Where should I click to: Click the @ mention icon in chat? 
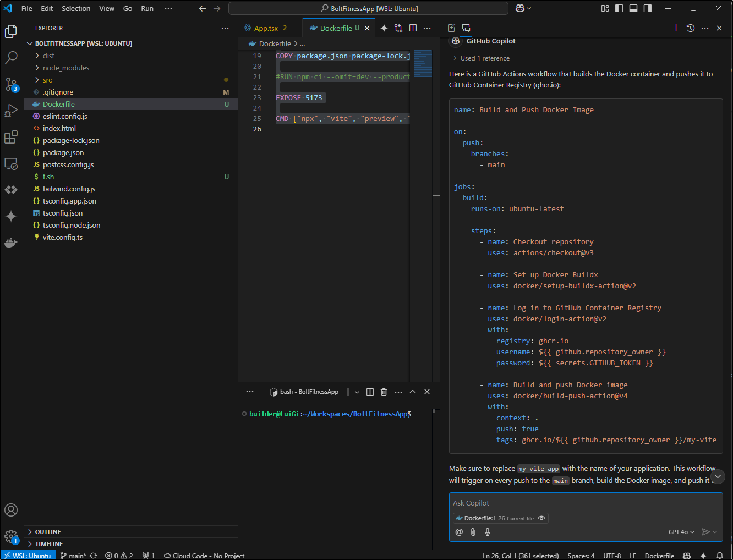tap(459, 532)
